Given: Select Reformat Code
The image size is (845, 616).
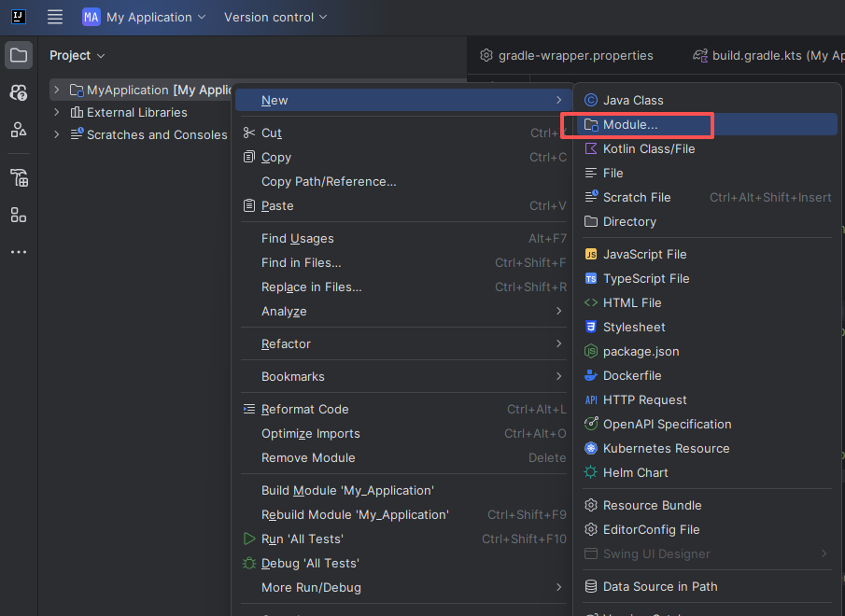Looking at the screenshot, I should 403,409.
